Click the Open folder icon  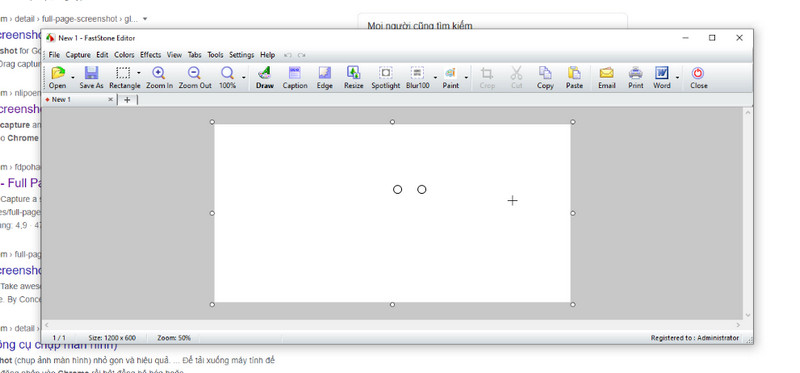click(x=58, y=73)
